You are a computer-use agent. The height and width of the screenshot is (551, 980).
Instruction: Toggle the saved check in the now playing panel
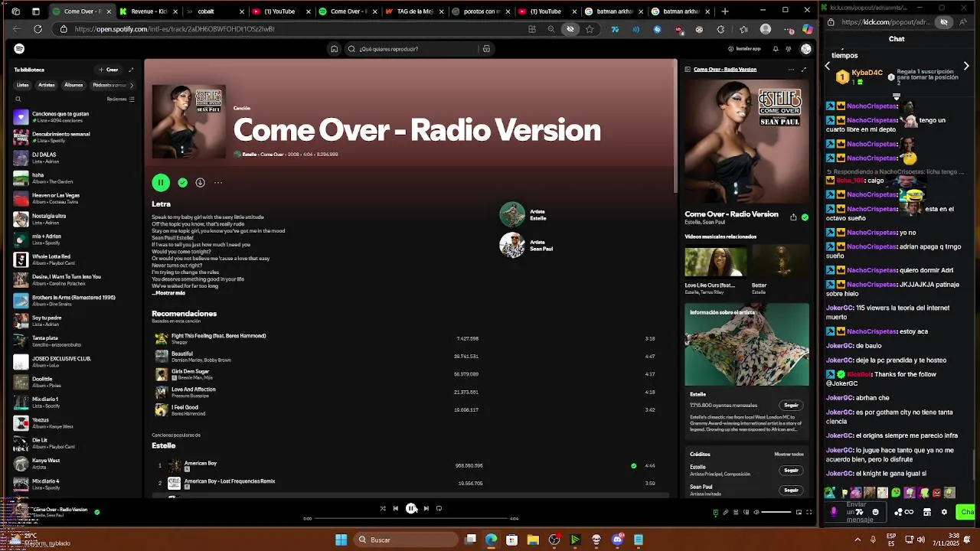pyautogui.click(x=805, y=217)
